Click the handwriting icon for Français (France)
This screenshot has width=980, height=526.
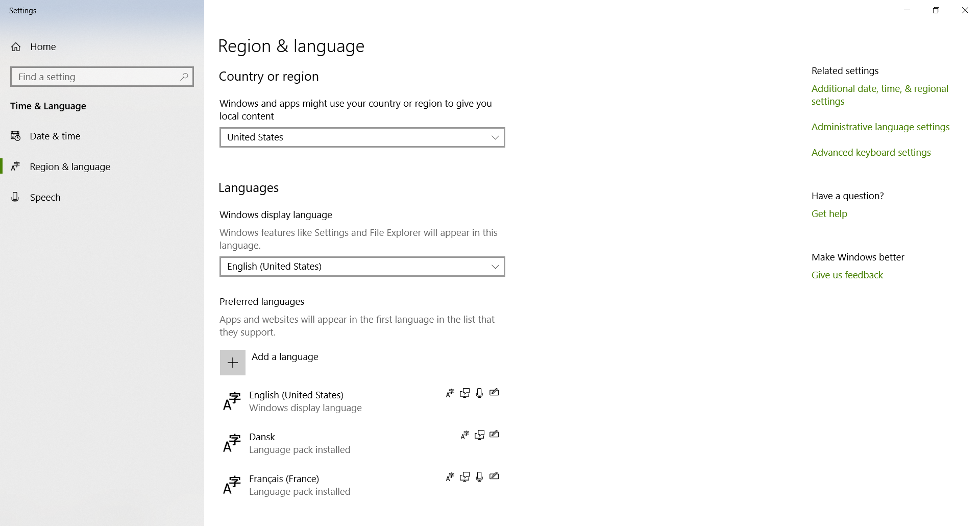[x=494, y=476]
